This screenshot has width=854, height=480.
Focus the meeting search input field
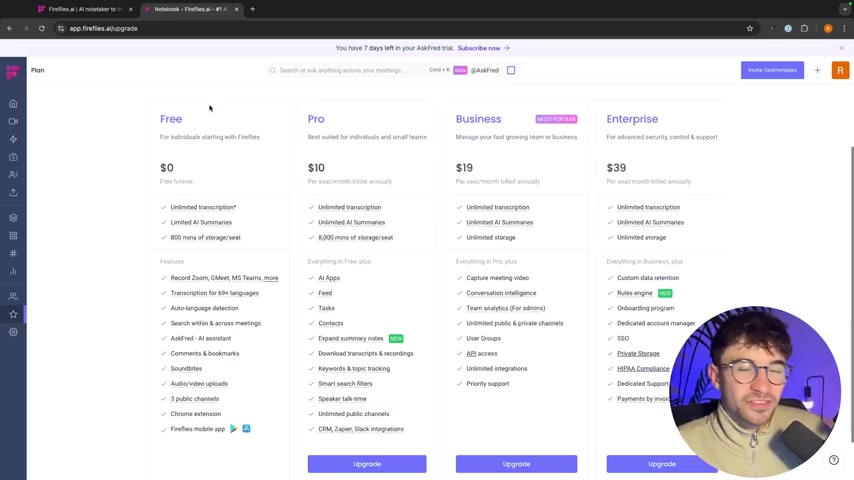[x=351, y=70]
